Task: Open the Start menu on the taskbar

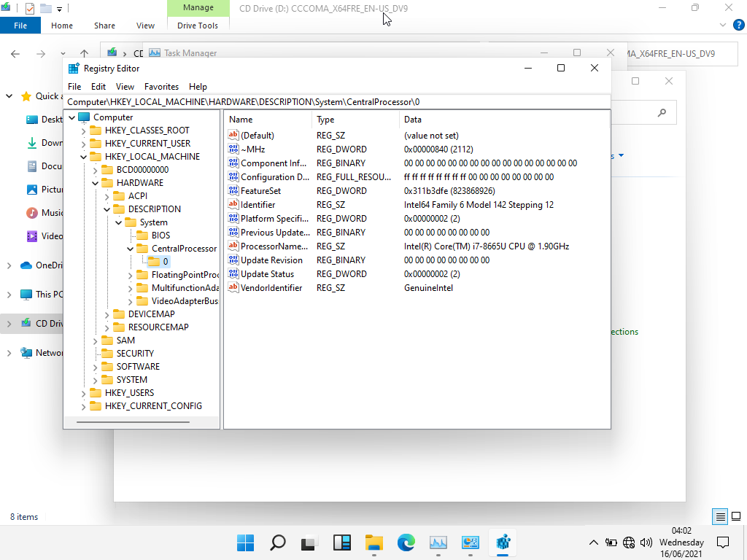Action: click(x=245, y=542)
